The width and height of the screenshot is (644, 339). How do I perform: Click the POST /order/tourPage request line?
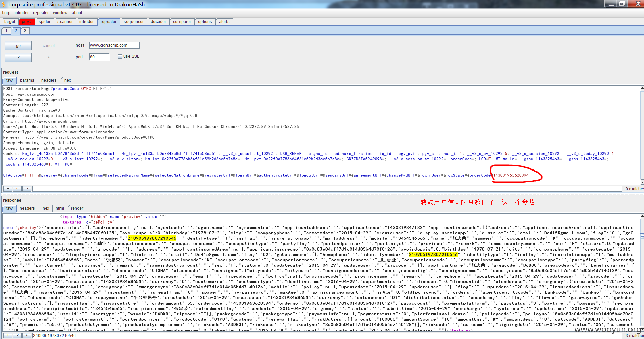[57, 89]
